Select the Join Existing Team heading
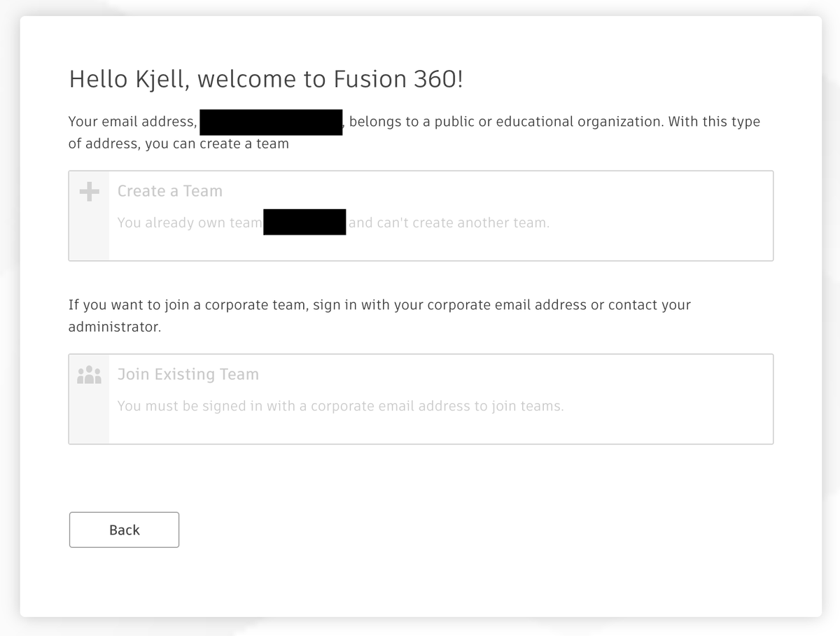The width and height of the screenshot is (840, 636). pyautogui.click(x=188, y=374)
